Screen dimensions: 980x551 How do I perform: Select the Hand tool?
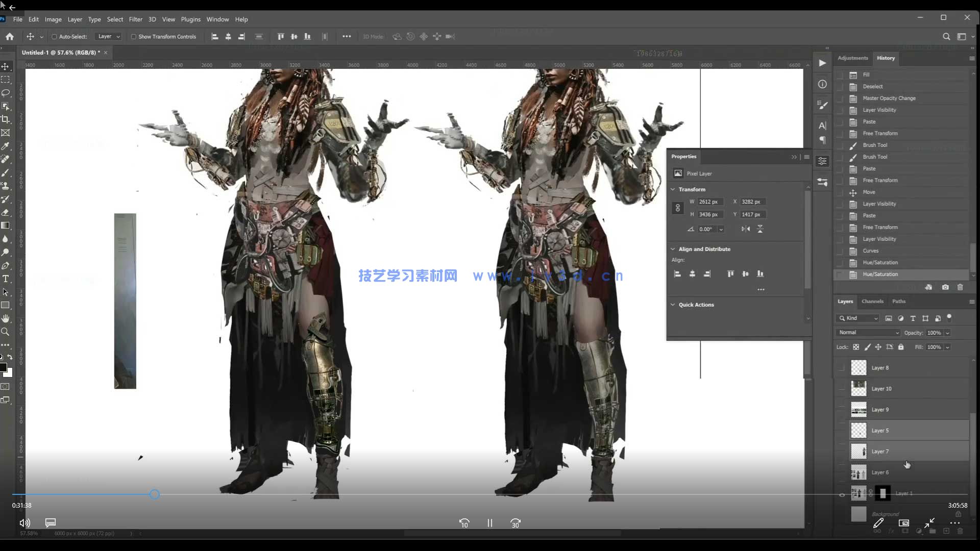click(x=6, y=318)
